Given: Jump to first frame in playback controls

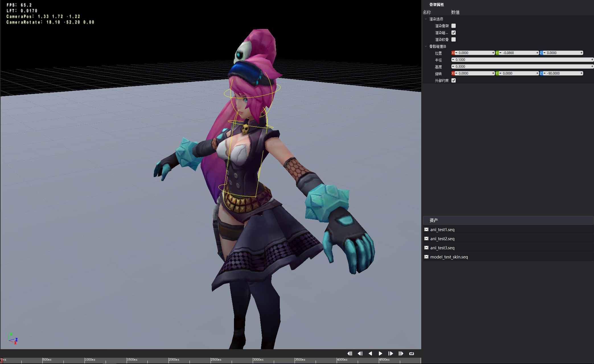Looking at the screenshot, I should tap(350, 353).
